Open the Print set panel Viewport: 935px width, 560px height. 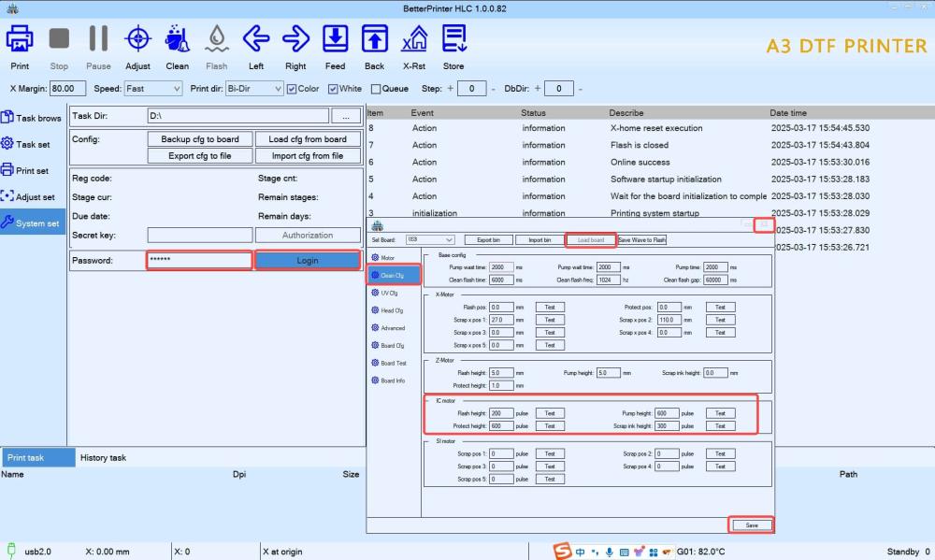click(32, 170)
